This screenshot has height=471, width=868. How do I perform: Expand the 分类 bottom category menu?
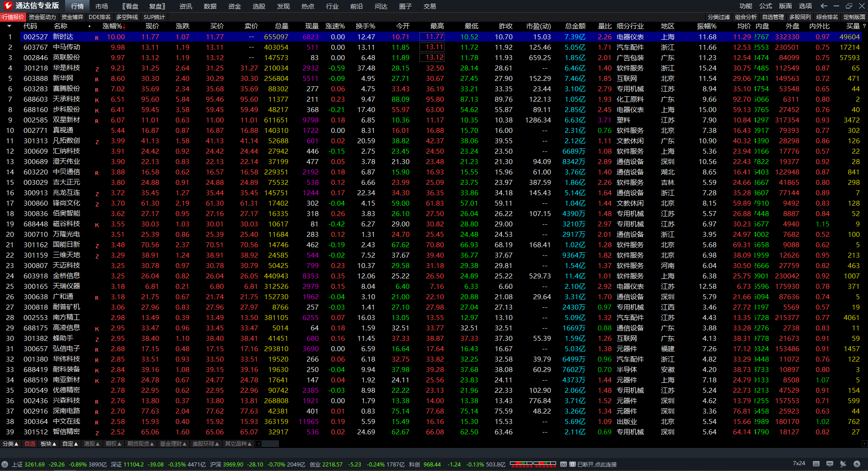click(x=10, y=444)
